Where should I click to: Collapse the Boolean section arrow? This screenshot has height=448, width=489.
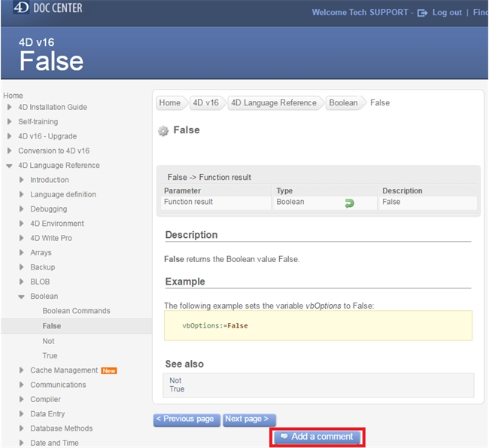[21, 297]
